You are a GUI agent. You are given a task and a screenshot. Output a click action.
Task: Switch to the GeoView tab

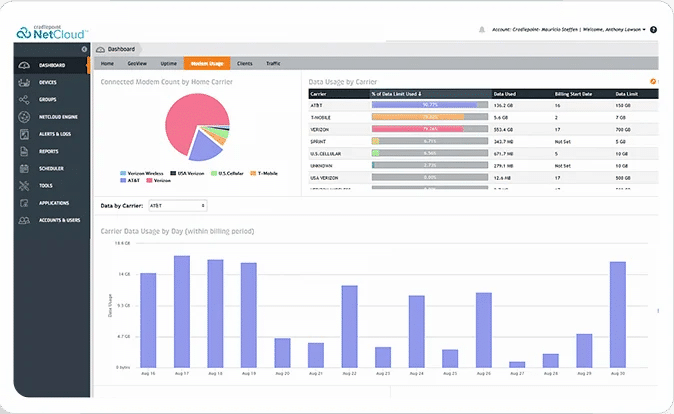pyautogui.click(x=137, y=63)
